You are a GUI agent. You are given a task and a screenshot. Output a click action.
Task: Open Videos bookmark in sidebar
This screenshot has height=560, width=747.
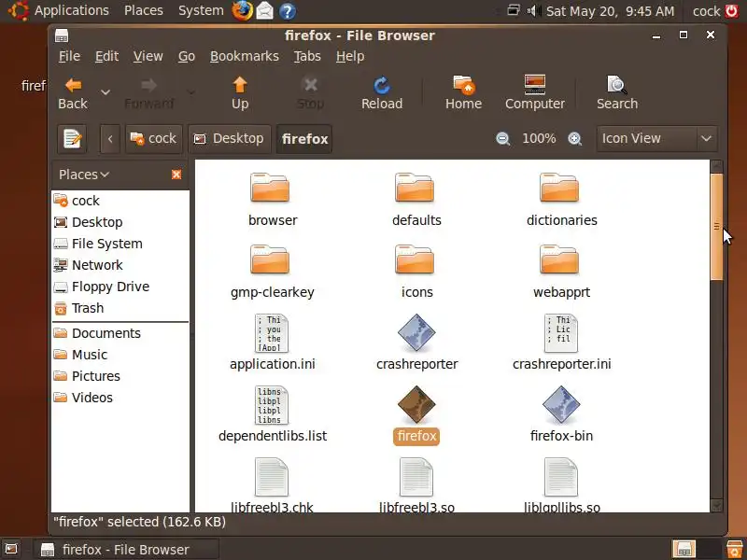120,398
